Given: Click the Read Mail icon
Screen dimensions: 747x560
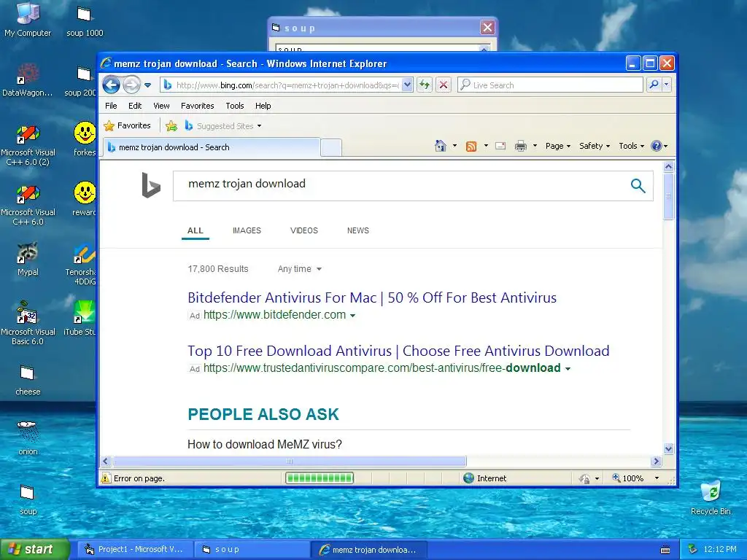Looking at the screenshot, I should (500, 146).
